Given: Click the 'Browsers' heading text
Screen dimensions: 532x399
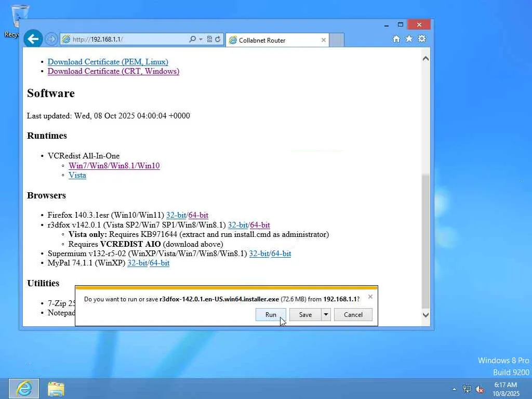Looking at the screenshot, I should 46,195.
